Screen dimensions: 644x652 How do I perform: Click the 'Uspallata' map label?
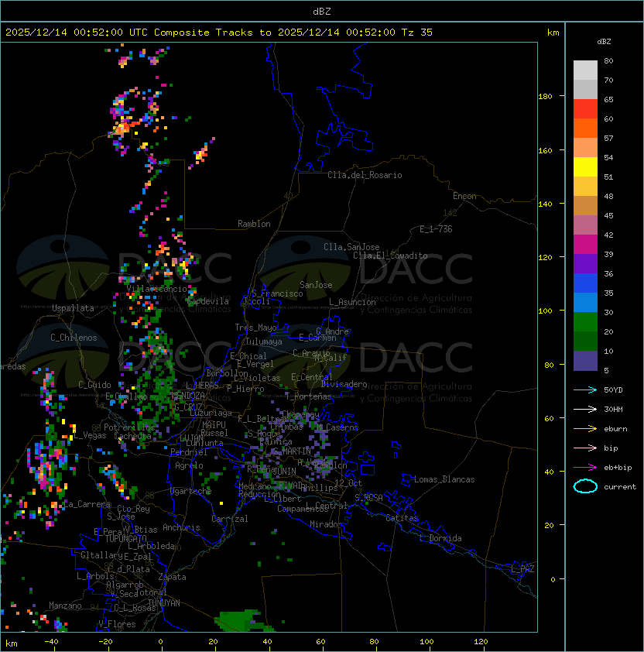click(x=73, y=308)
